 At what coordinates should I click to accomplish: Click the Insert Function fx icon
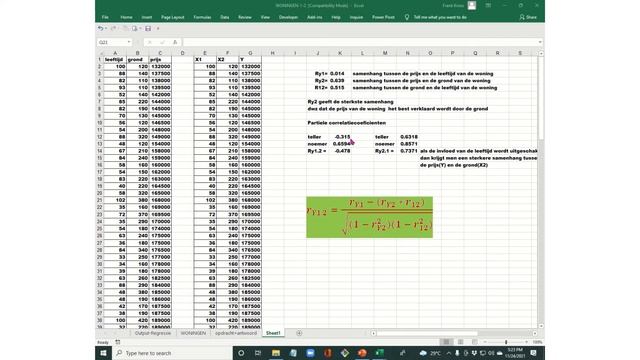(175, 42)
